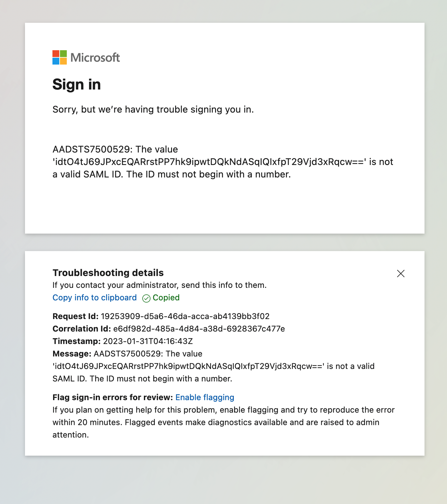Click the Microsoft wordmark text
Screen dimensions: 447x504
(95, 57)
